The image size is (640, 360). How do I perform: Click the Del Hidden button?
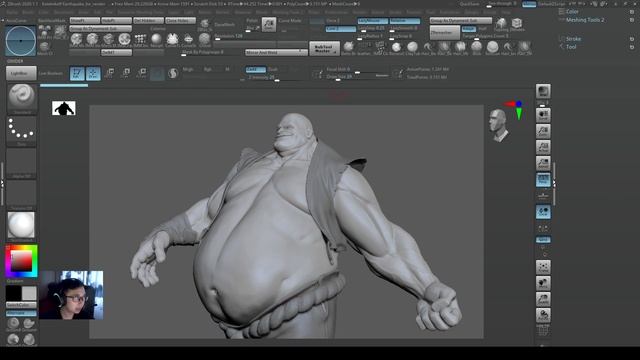tap(149, 20)
